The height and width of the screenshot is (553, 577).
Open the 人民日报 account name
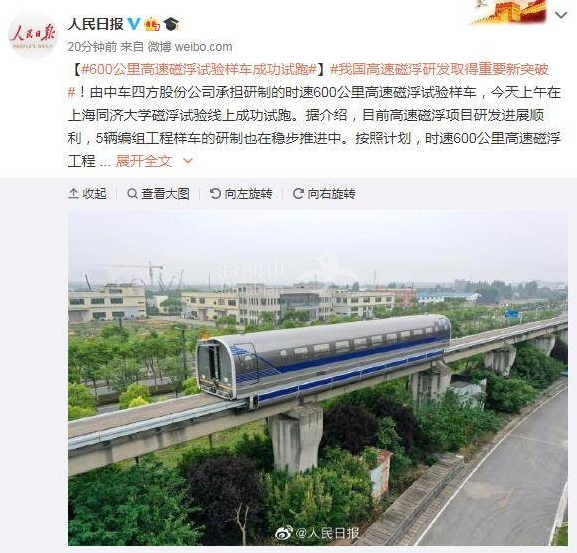(96, 24)
